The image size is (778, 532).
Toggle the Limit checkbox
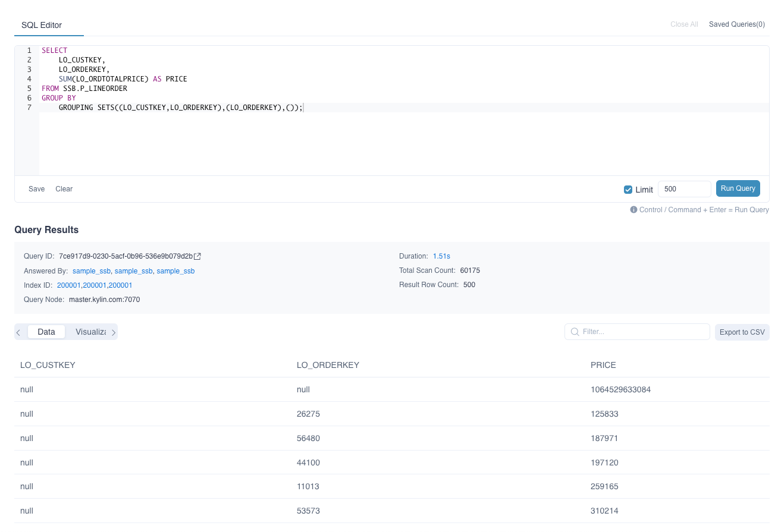628,190
